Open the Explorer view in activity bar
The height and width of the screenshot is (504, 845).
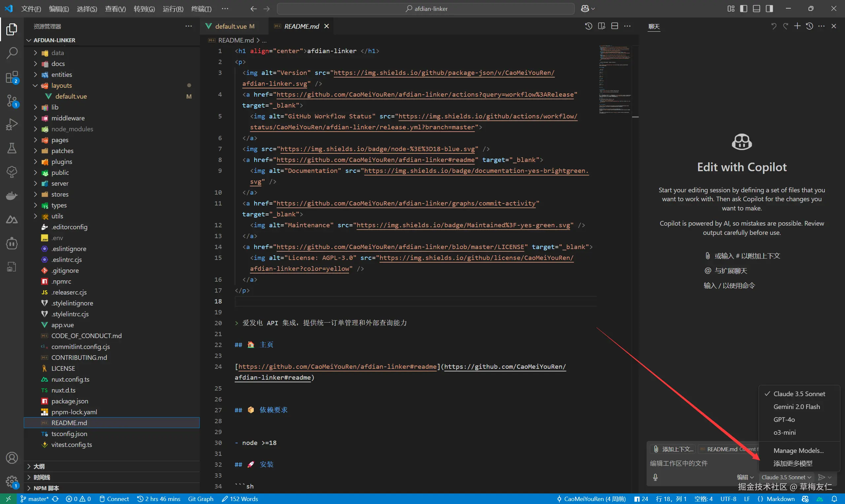pos(12,29)
